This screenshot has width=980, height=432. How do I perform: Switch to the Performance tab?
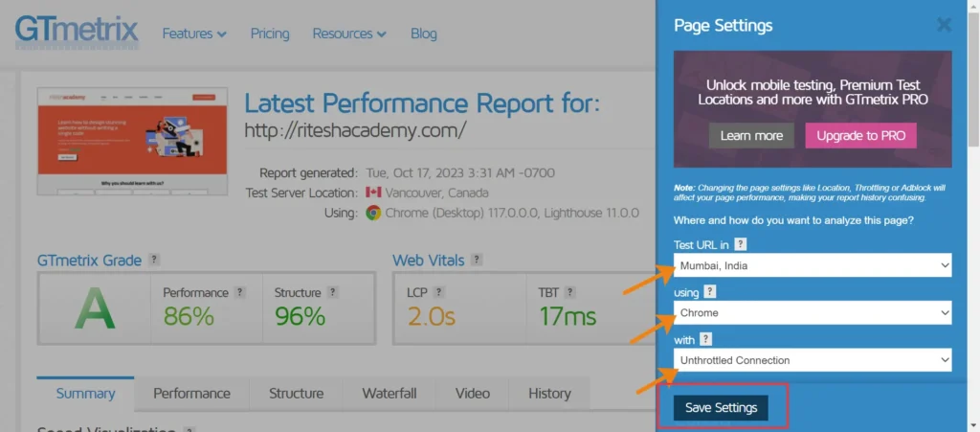click(x=191, y=394)
